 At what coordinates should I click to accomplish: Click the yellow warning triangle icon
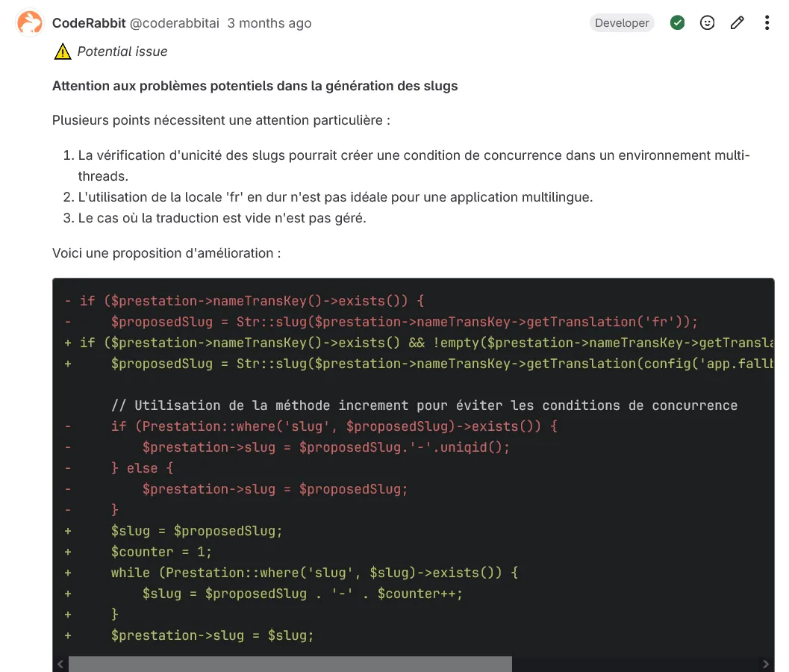coord(62,52)
